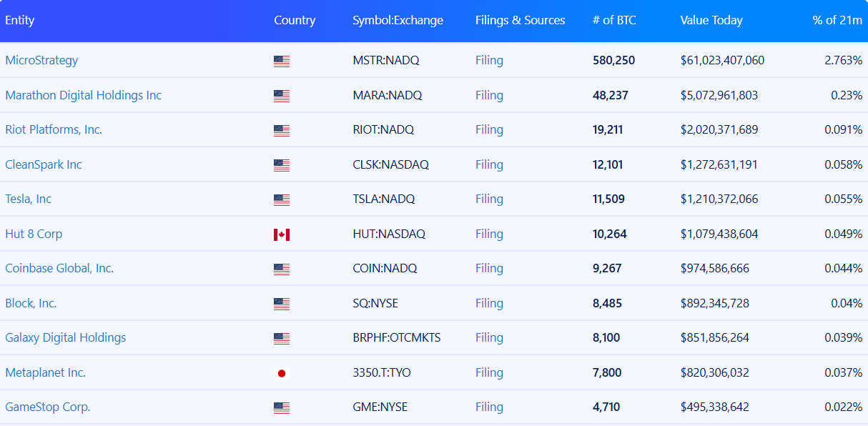This screenshot has width=868, height=426.
Task: Open the Filing link for Tesla
Action: [489, 199]
